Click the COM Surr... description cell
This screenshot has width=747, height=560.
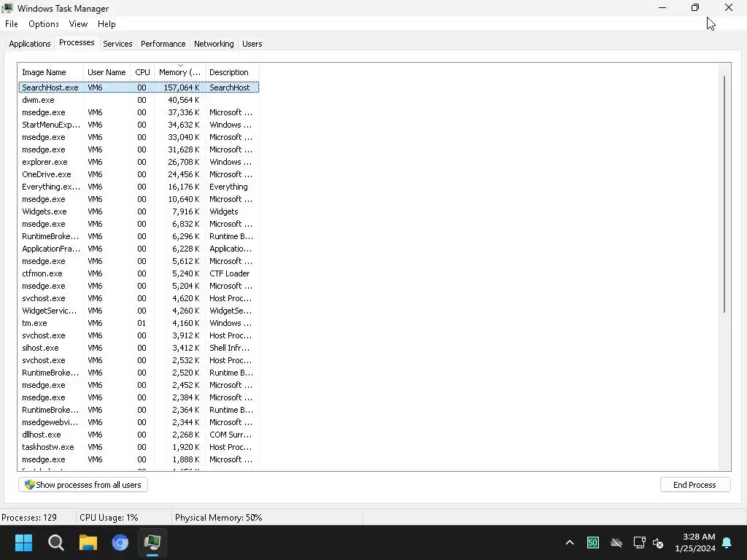(x=231, y=435)
